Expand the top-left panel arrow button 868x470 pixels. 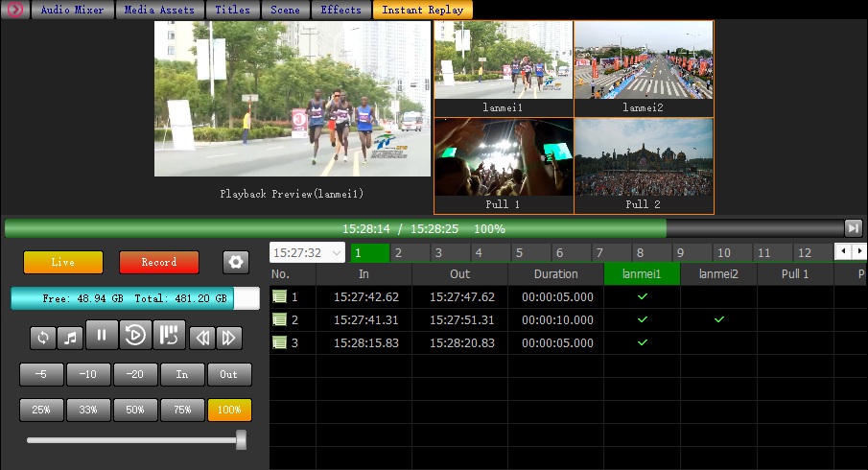(15, 11)
